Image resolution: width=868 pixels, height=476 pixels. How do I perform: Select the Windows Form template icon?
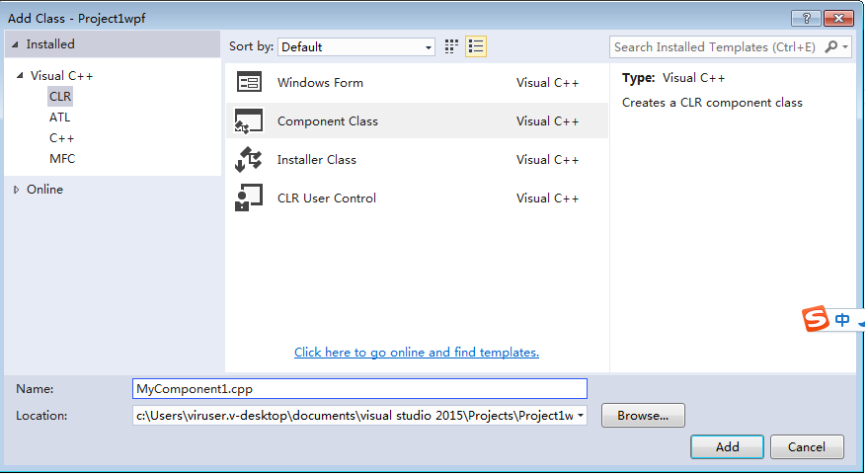[249, 83]
